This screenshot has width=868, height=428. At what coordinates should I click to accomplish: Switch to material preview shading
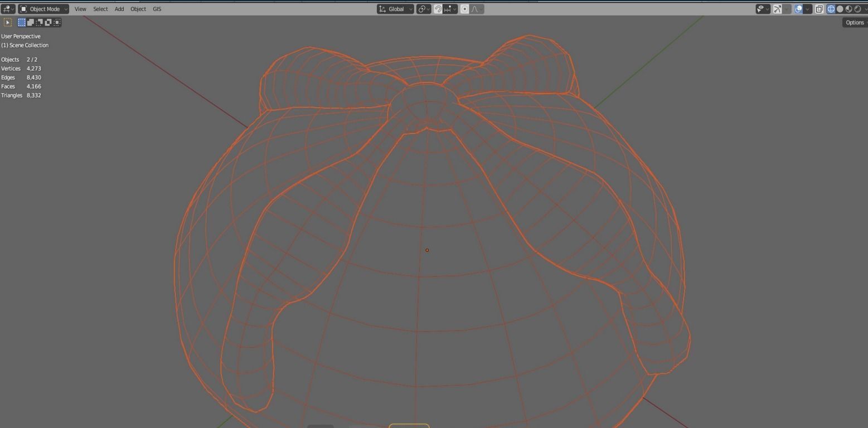(849, 9)
